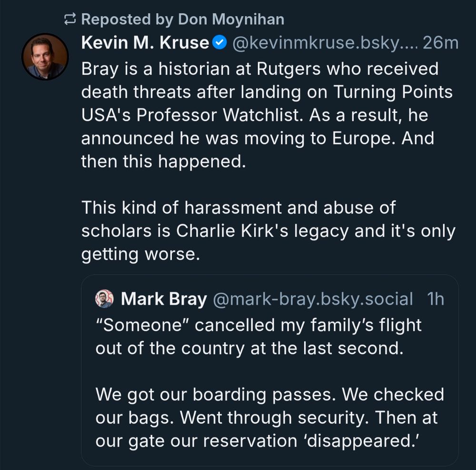Viewport: 476px width, 470px height.
Task: Click the 26m post timestamp
Action: coord(440,43)
